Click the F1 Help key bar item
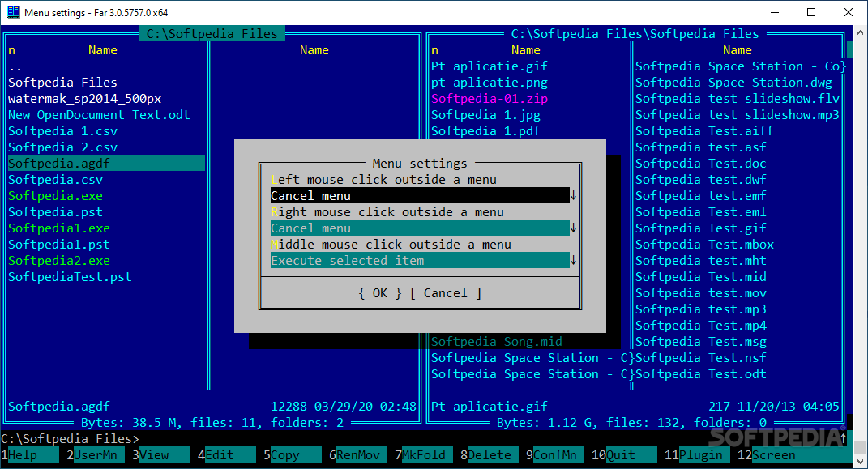The height and width of the screenshot is (469, 868). click(x=30, y=455)
